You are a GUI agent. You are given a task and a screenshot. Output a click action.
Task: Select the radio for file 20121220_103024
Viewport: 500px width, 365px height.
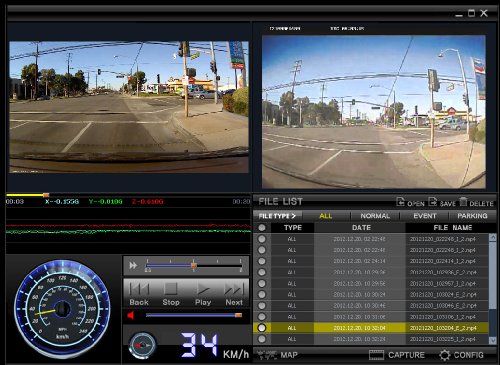[x=262, y=295]
